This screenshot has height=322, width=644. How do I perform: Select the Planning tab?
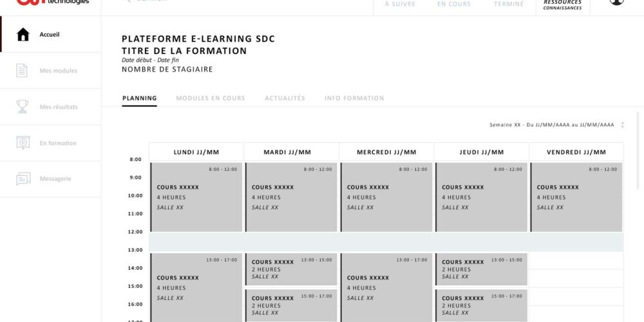pyautogui.click(x=139, y=99)
